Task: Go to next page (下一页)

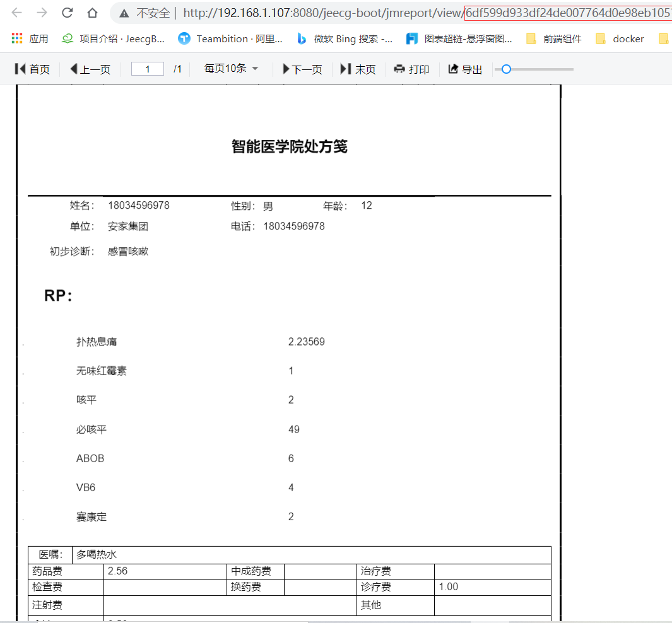Action: [x=302, y=69]
